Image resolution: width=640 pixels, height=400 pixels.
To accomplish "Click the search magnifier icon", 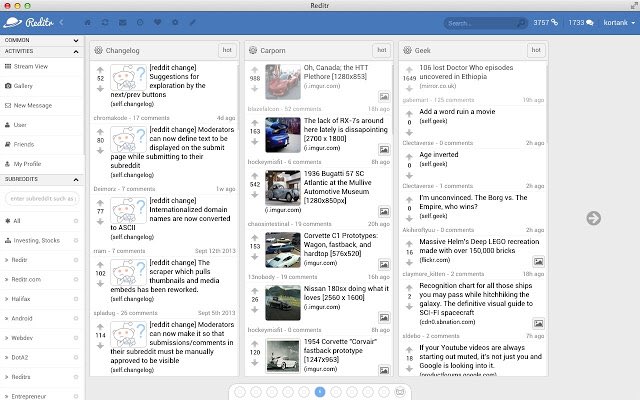I will (521, 23).
